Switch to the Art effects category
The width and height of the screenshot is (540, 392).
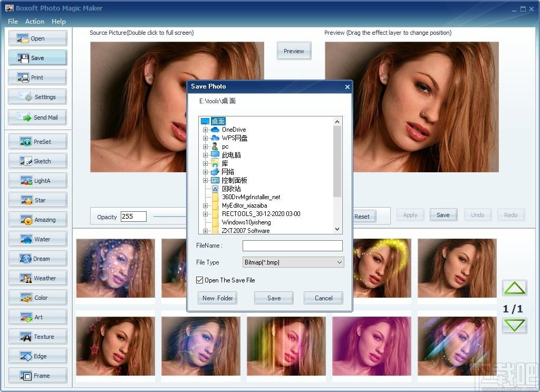(x=37, y=317)
